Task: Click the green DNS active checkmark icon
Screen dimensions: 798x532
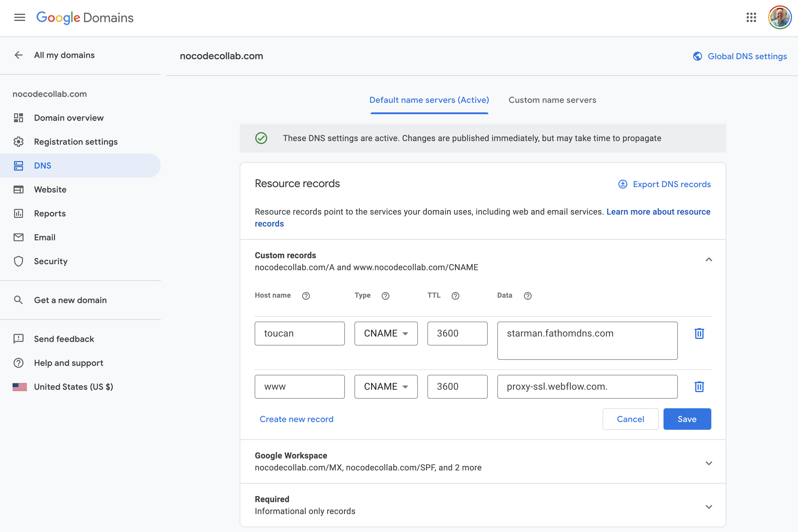Action: 261,138
